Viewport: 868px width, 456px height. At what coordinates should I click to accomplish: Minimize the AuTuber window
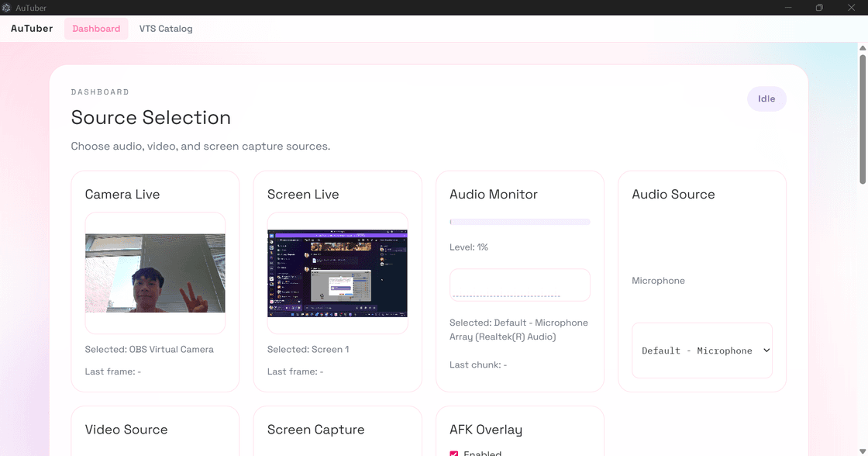[787, 8]
